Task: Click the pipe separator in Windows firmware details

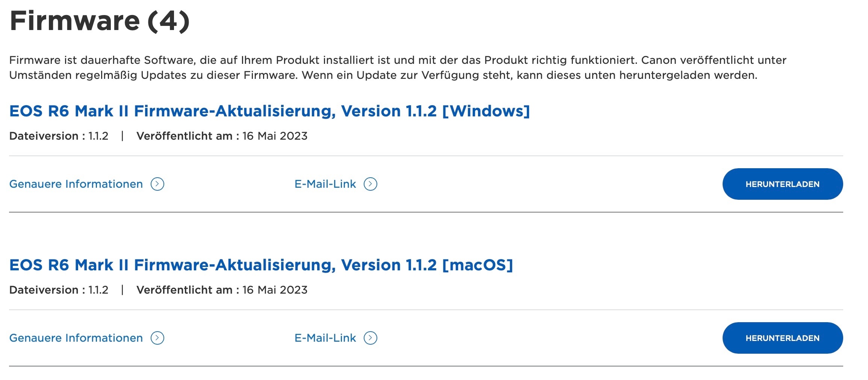Action: 122,136
